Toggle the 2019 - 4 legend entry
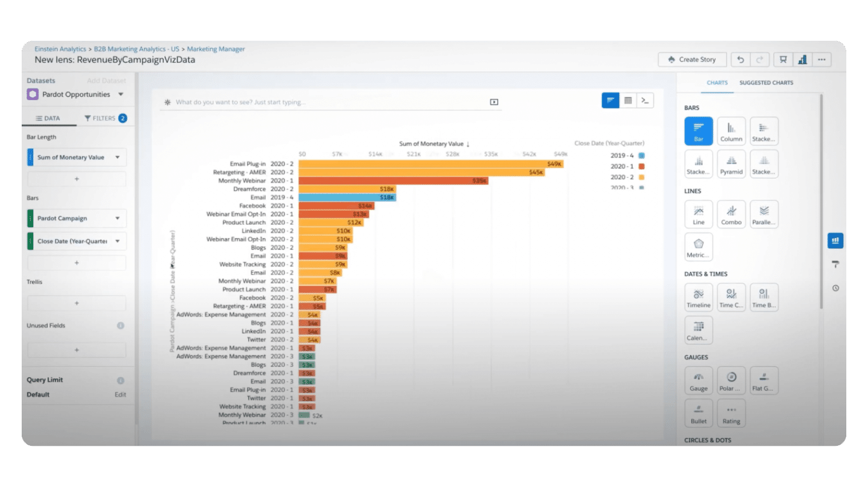 pyautogui.click(x=627, y=155)
